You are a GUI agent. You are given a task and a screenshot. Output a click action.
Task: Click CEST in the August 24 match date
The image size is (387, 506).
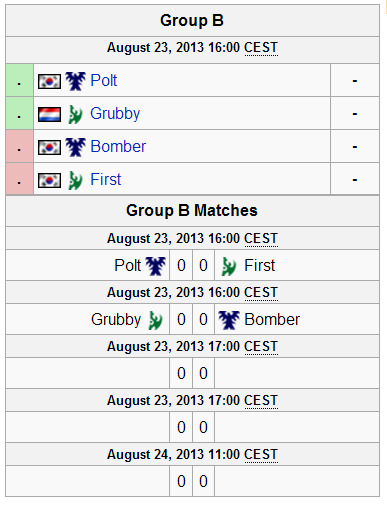[x=261, y=455]
